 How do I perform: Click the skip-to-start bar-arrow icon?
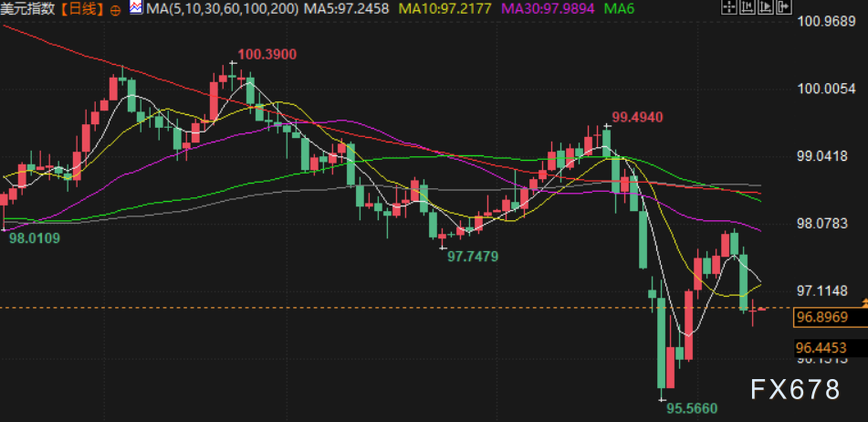(748, 6)
